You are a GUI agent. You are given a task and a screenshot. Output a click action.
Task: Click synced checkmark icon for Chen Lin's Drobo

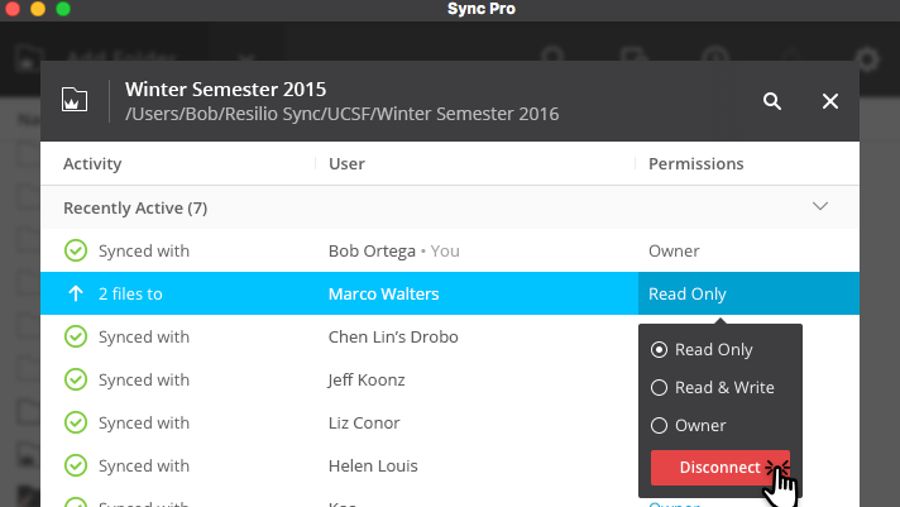click(75, 337)
